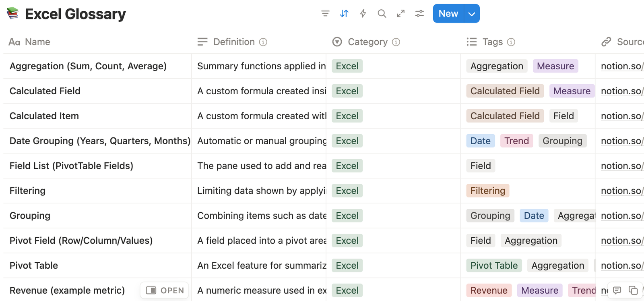Screen dimensions: 644x301
Task: Click info icon beside Category header
Action: 396,42
